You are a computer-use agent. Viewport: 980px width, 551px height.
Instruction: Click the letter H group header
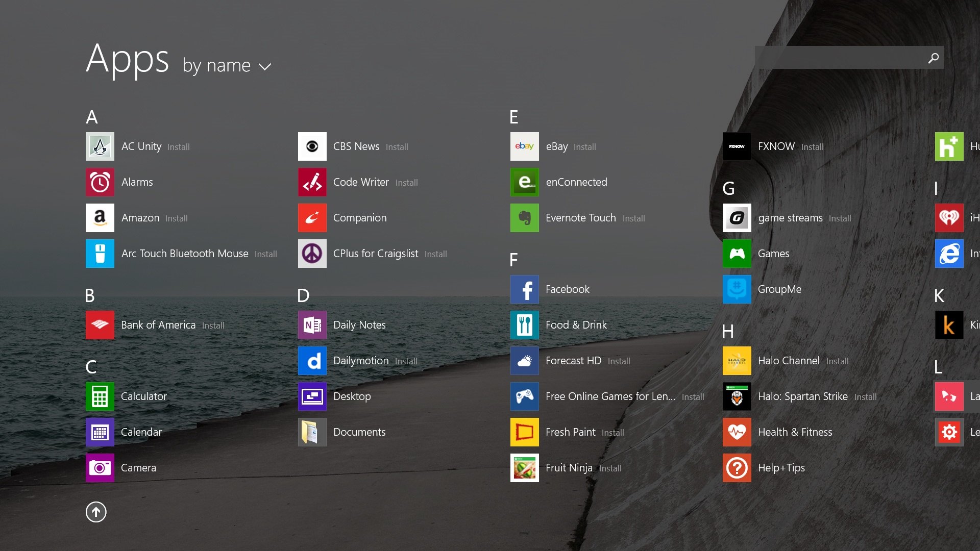coord(728,332)
